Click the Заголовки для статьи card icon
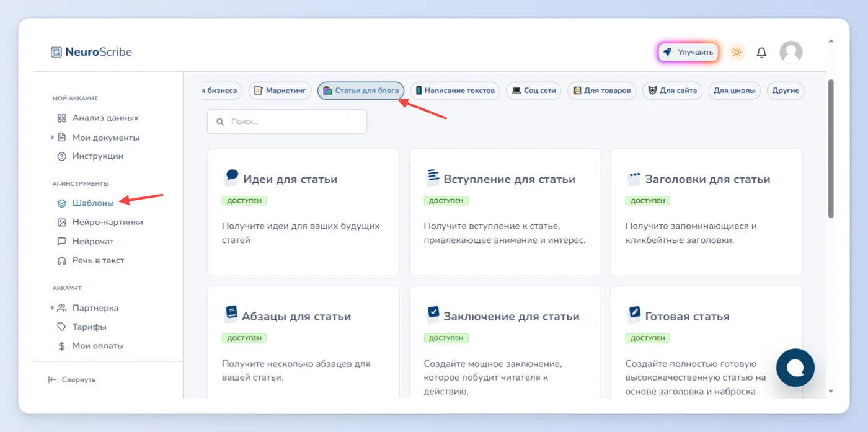868x432 pixels. click(x=634, y=179)
